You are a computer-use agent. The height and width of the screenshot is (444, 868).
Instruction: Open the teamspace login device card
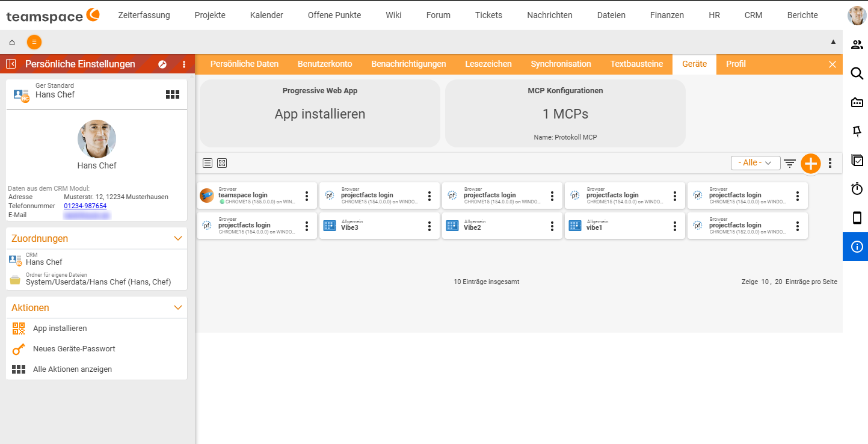[257, 196]
